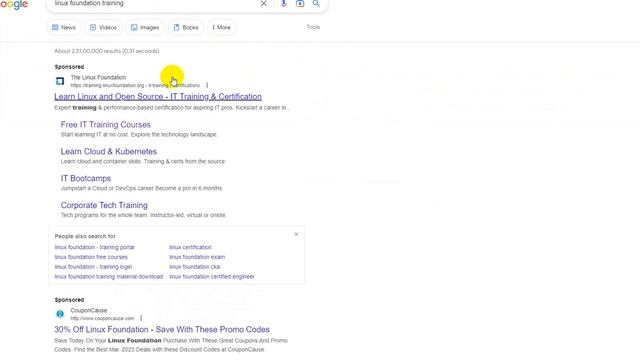Open Corporate Tech Training link

(104, 205)
